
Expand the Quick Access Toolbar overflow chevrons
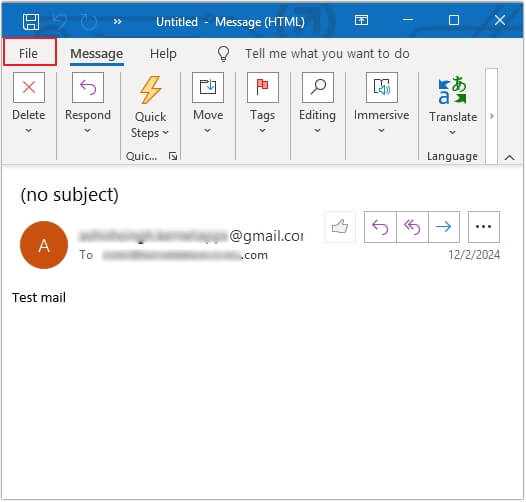pos(117,22)
